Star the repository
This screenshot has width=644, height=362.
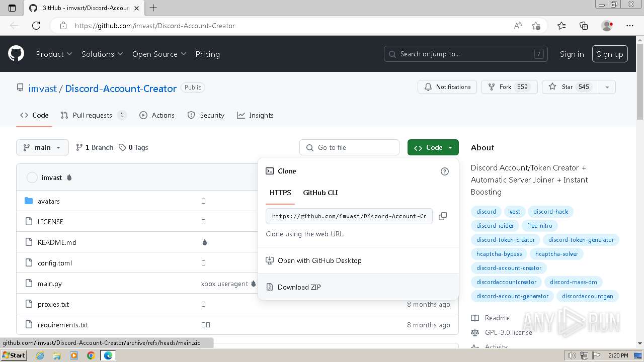[x=569, y=87]
